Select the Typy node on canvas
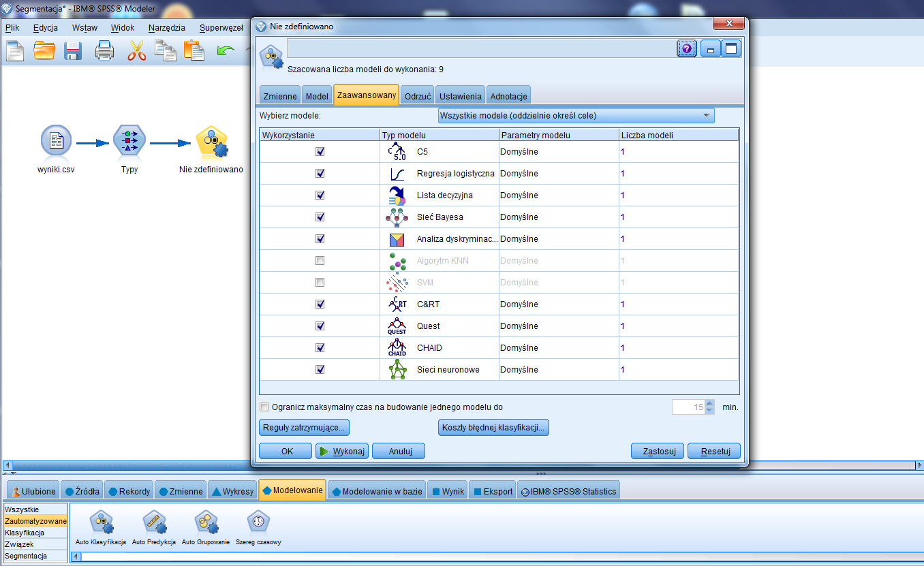This screenshot has height=566, width=924. click(129, 142)
